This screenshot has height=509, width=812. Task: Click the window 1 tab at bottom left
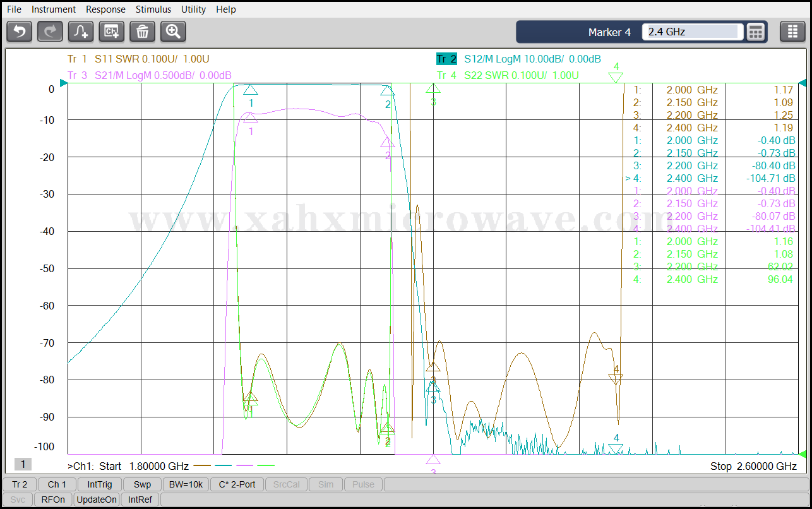click(23, 464)
